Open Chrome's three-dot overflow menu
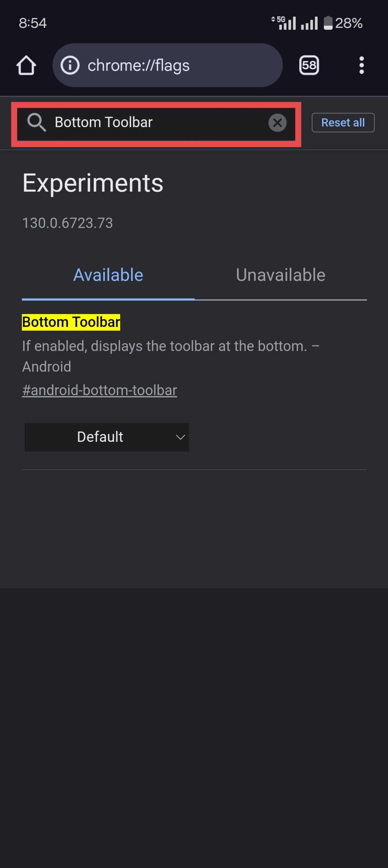The image size is (388, 868). tap(362, 65)
